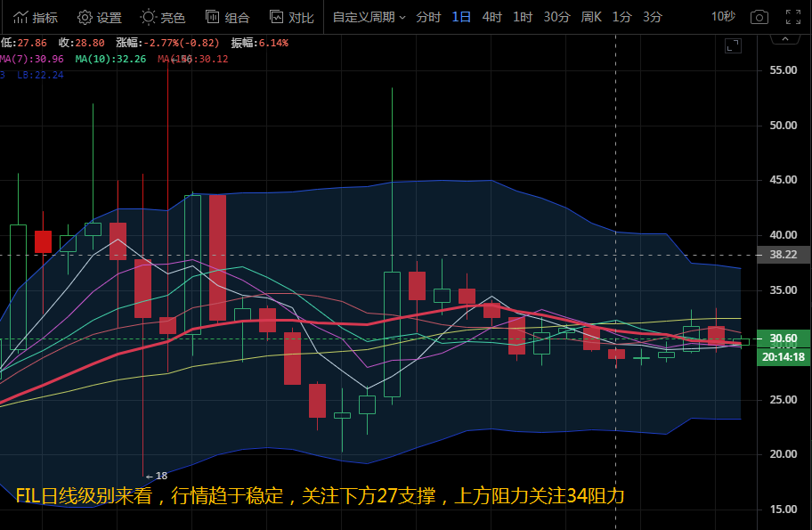Open the 设置 settings gear
The width and height of the screenshot is (812, 530).
tap(99, 17)
